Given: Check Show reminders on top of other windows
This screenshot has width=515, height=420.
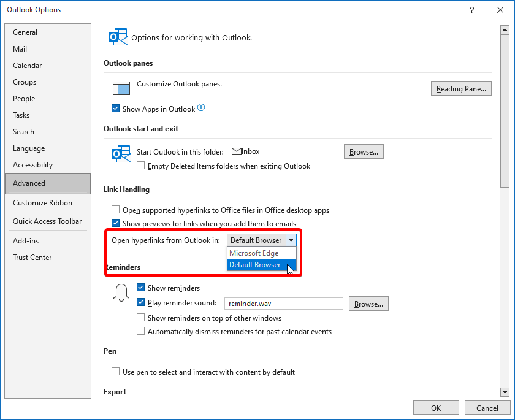Looking at the screenshot, I should [140, 318].
